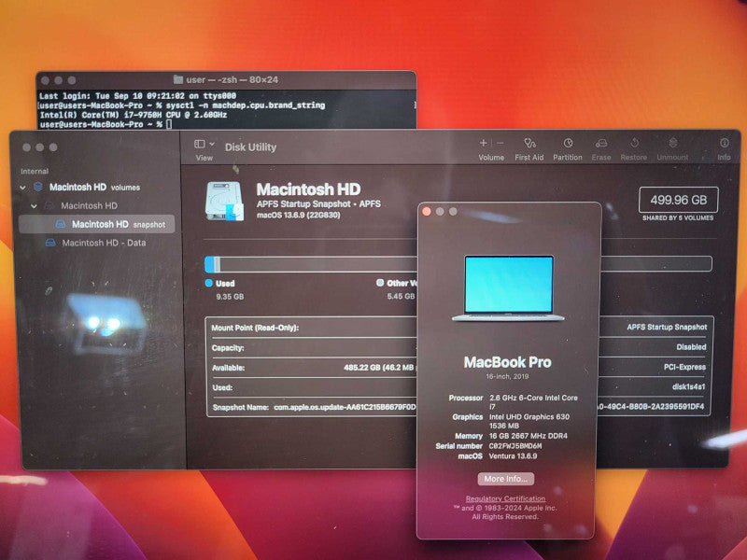
Task: Select the Macintosh HD volumes container row
Action: (x=96, y=188)
